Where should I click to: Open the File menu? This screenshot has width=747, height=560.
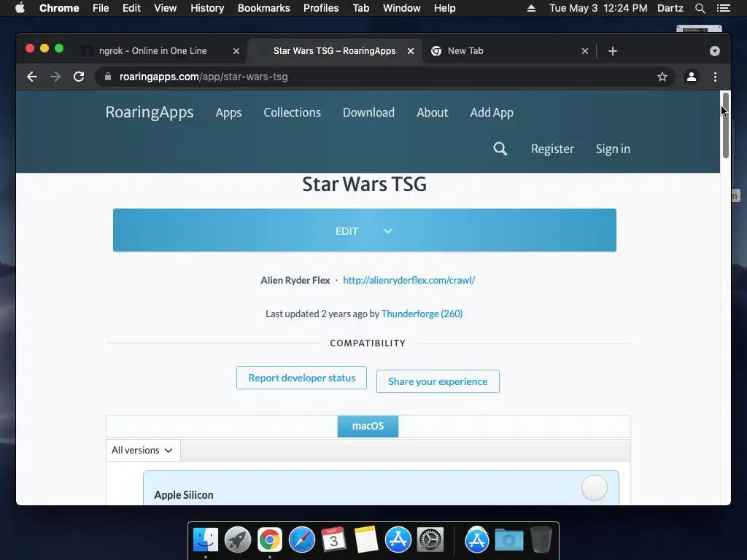[101, 8]
